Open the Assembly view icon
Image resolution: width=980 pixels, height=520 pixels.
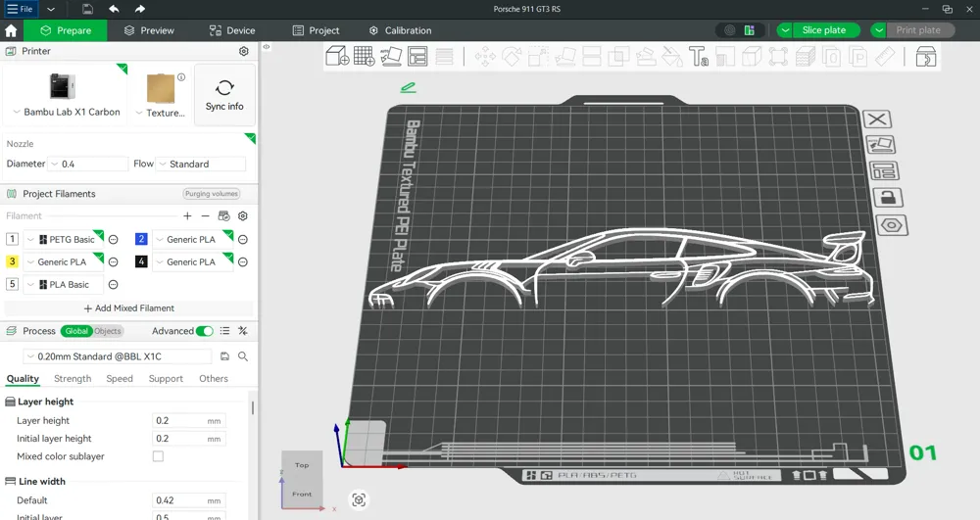coord(926,58)
